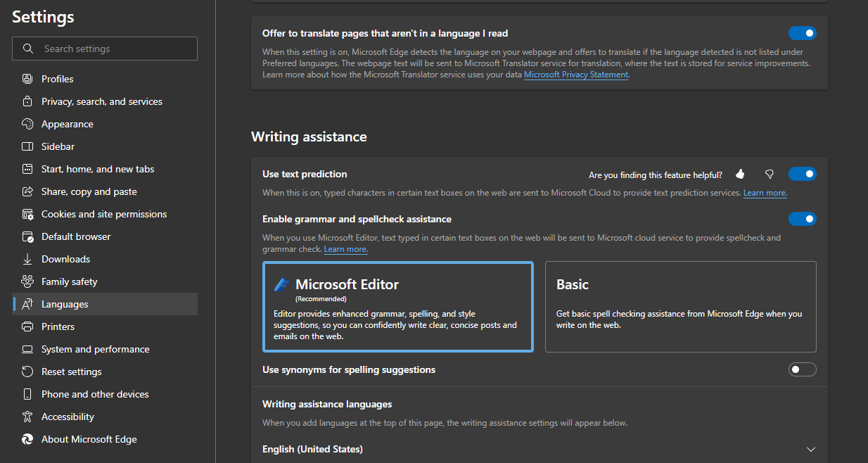Turn off offer to translate pages toggle
This screenshot has height=463, width=868.
(x=803, y=33)
